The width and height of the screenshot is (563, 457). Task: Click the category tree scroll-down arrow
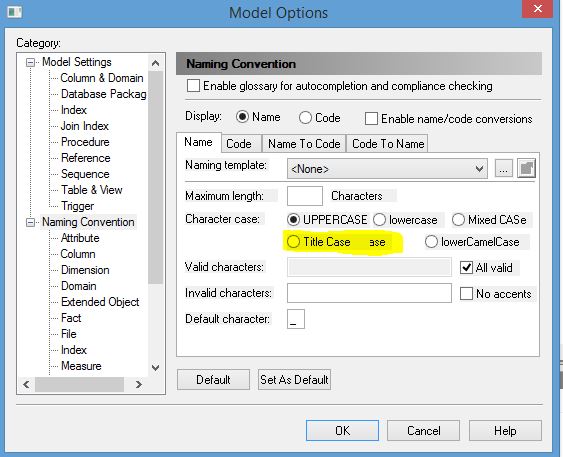pyautogui.click(x=155, y=368)
